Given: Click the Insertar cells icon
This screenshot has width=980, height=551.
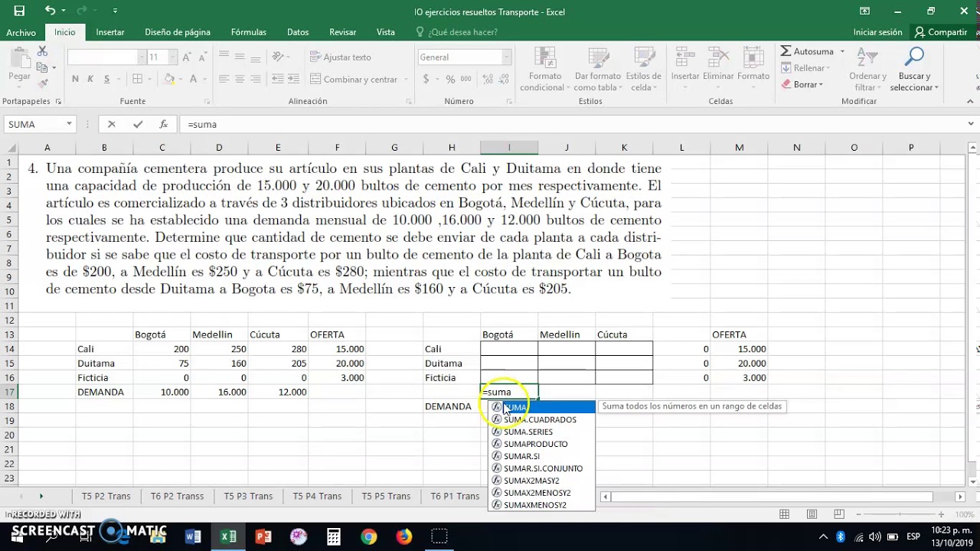Looking at the screenshot, I should (x=685, y=64).
